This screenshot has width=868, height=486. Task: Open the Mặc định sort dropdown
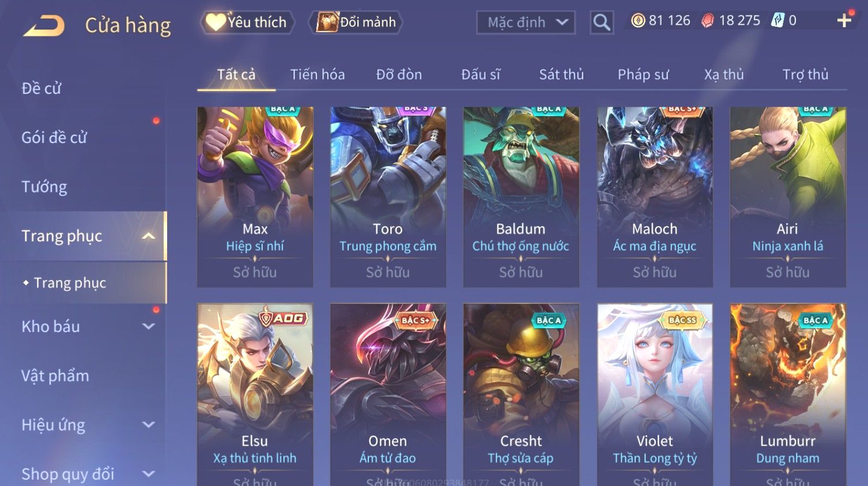pos(526,22)
